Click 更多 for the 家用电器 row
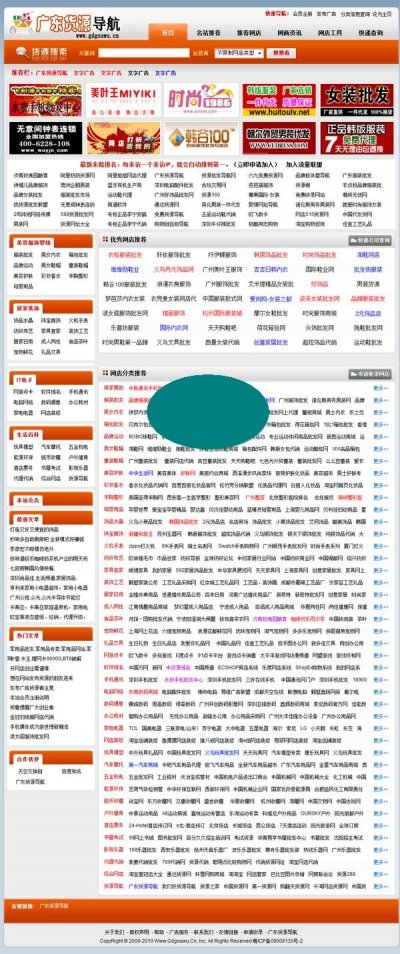The height and width of the screenshot is (954, 400). click(x=381, y=728)
